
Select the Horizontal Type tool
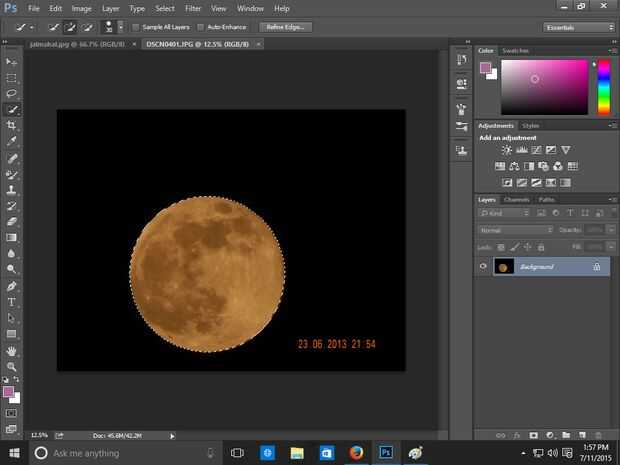click(x=12, y=301)
